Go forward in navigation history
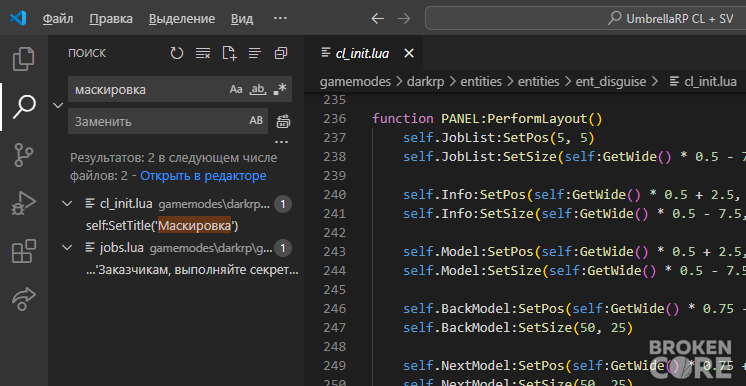Viewport: 746px width, 386px height. [403, 18]
